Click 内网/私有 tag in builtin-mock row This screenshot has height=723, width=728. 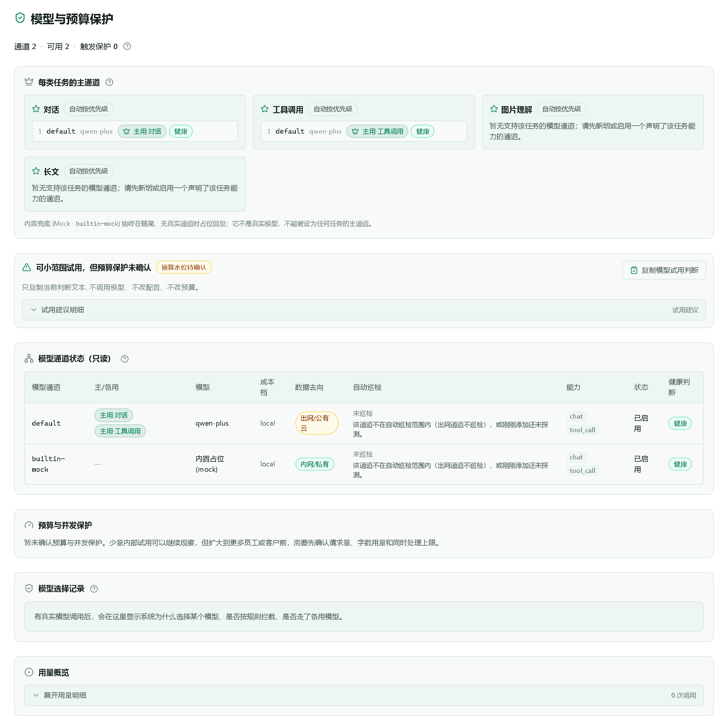tap(315, 464)
